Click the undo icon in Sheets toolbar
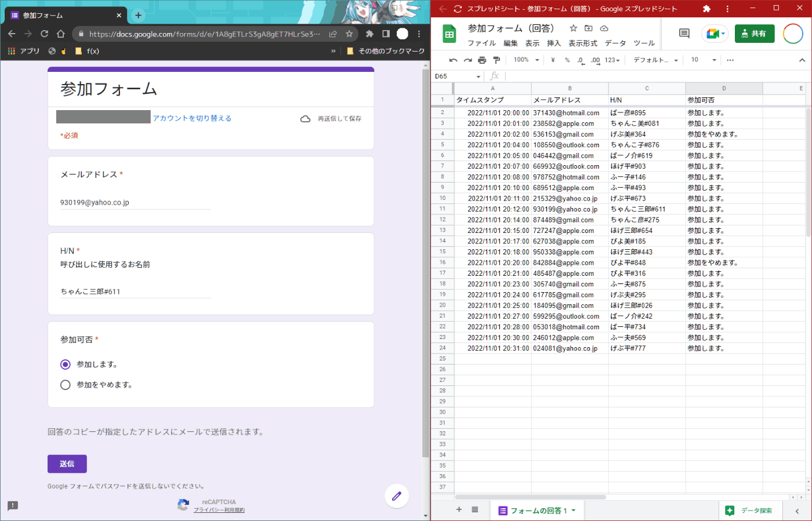The height and width of the screenshot is (521, 812). point(453,60)
